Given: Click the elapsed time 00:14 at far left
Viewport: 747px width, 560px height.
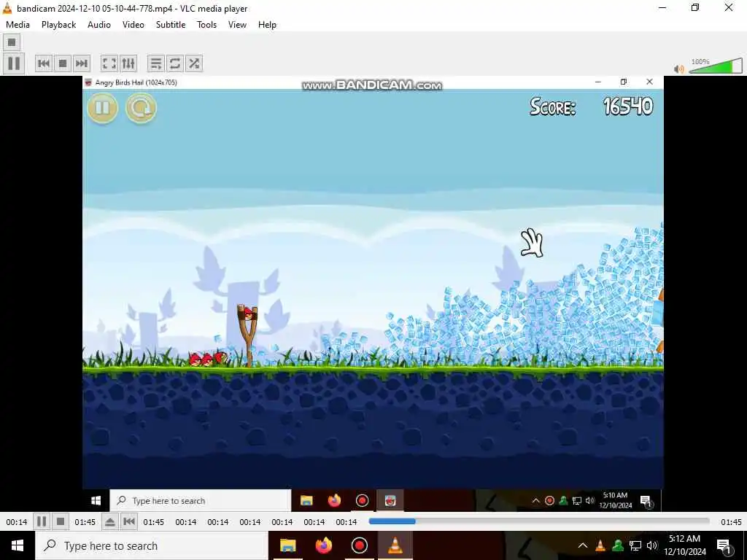Looking at the screenshot, I should 17,522.
